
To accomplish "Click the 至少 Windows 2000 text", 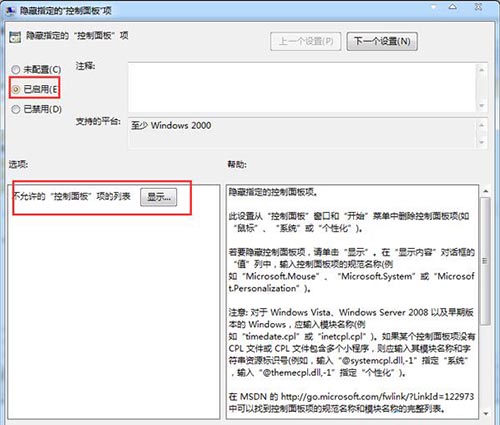I will point(171,125).
